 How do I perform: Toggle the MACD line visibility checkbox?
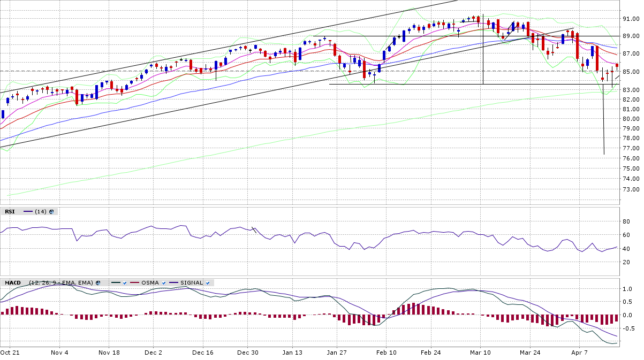pos(125,282)
